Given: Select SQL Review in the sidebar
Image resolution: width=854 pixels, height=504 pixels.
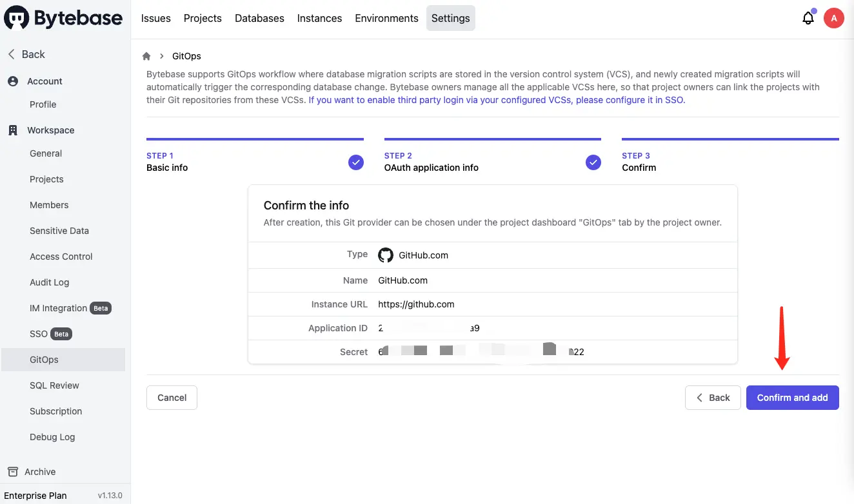Looking at the screenshot, I should [x=54, y=385].
